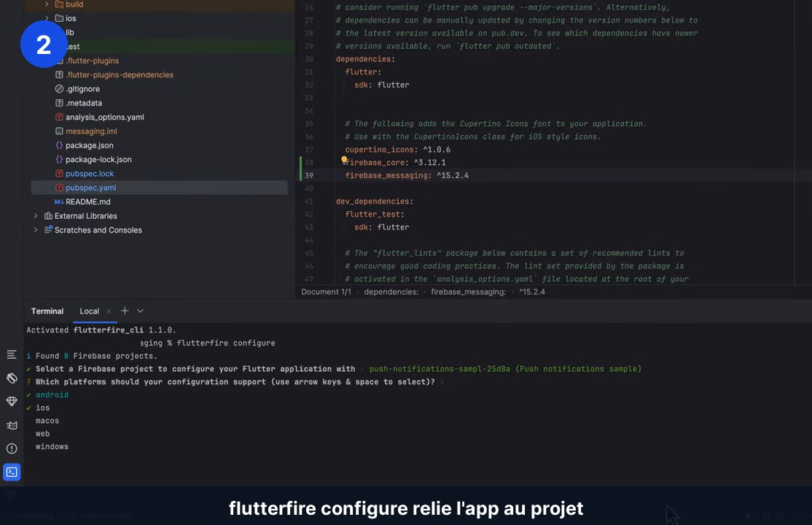Click the firebase_core: ^3.12.1 editor line
The width and height of the screenshot is (812, 525).
click(395, 162)
